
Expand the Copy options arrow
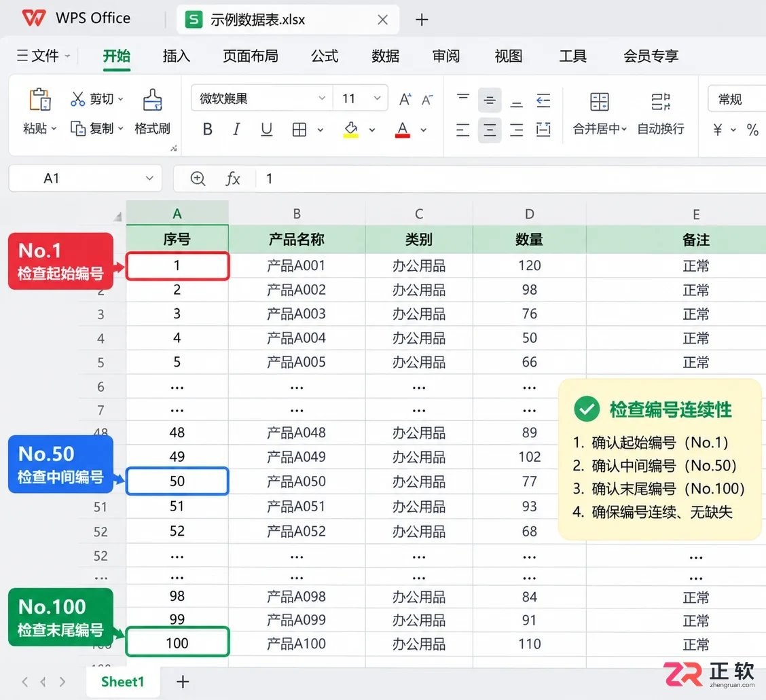pos(121,128)
